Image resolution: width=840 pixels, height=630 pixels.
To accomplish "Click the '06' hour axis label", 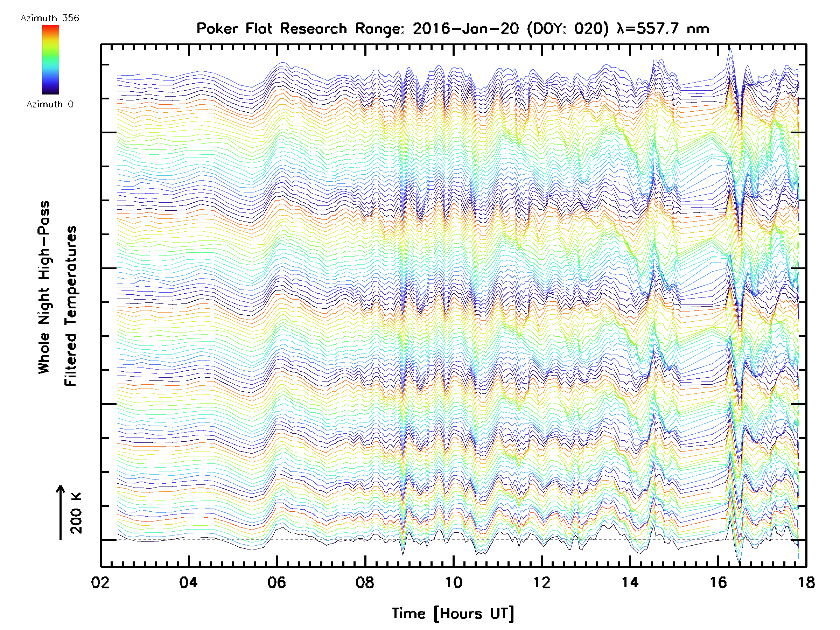I will (277, 582).
